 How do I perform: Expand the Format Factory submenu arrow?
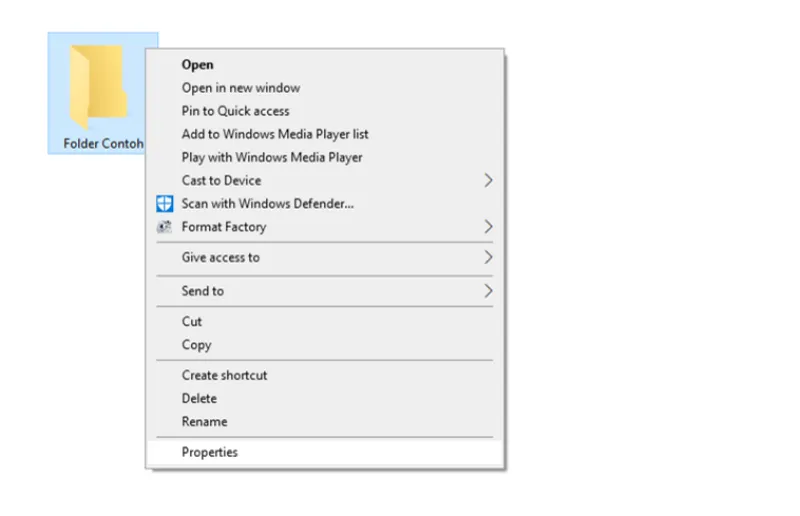tap(488, 227)
